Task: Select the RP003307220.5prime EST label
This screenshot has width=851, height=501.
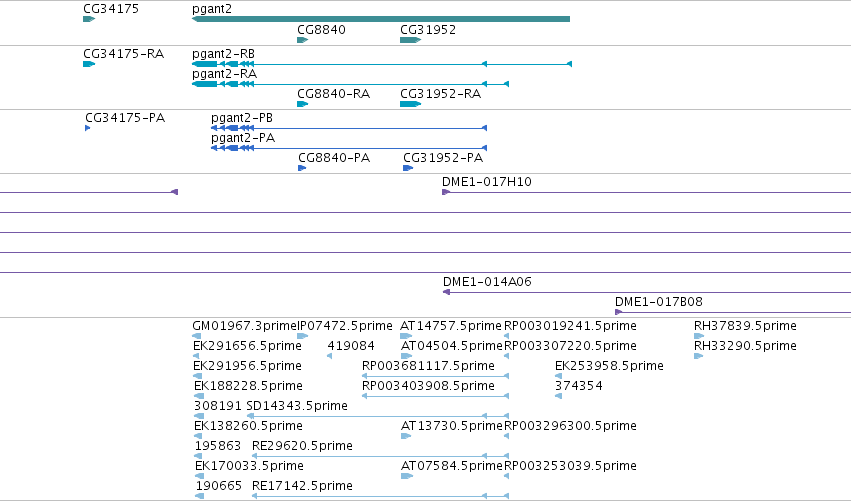Action: [x=570, y=346]
